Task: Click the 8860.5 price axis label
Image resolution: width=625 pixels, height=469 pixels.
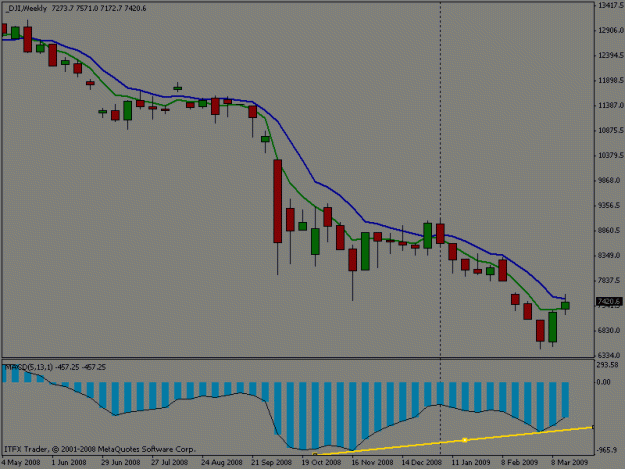Action: tap(611, 230)
